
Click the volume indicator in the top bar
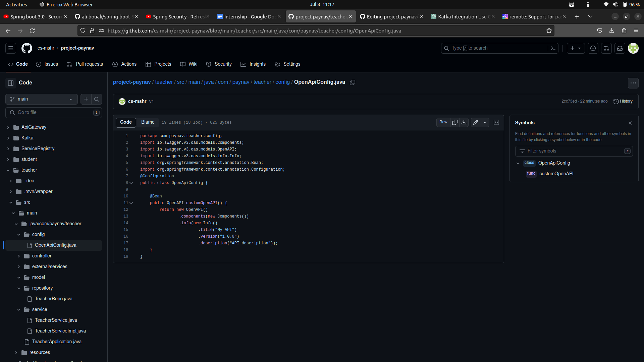[615, 4]
